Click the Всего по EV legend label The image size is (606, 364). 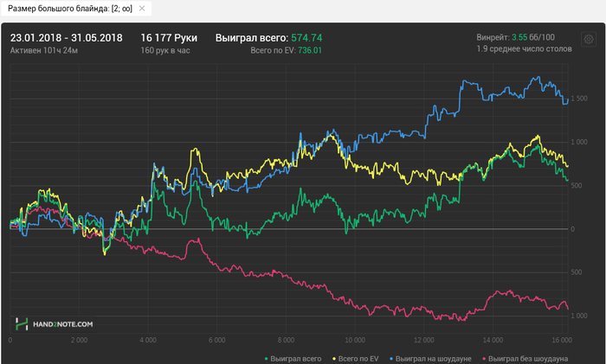[x=359, y=358]
